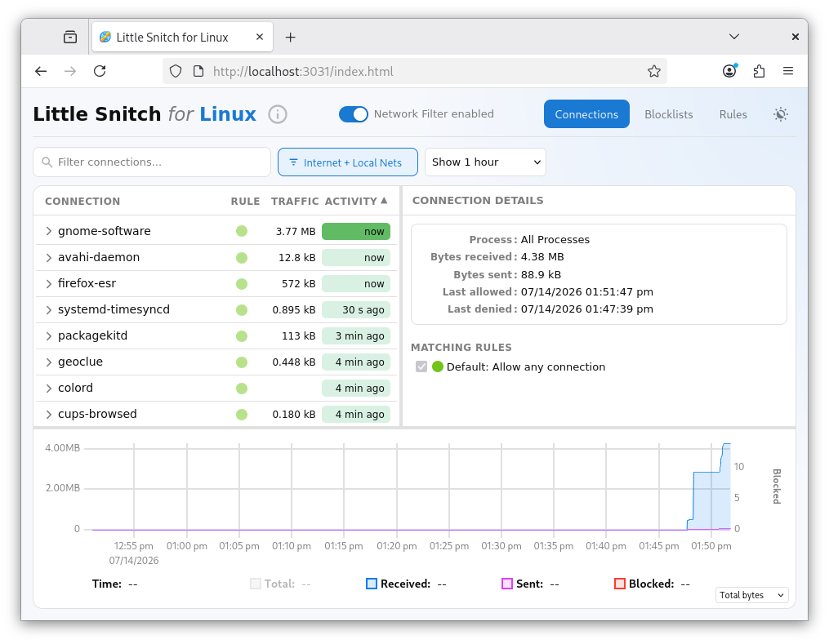Toggle the Blocked series in the chart legend

point(620,584)
